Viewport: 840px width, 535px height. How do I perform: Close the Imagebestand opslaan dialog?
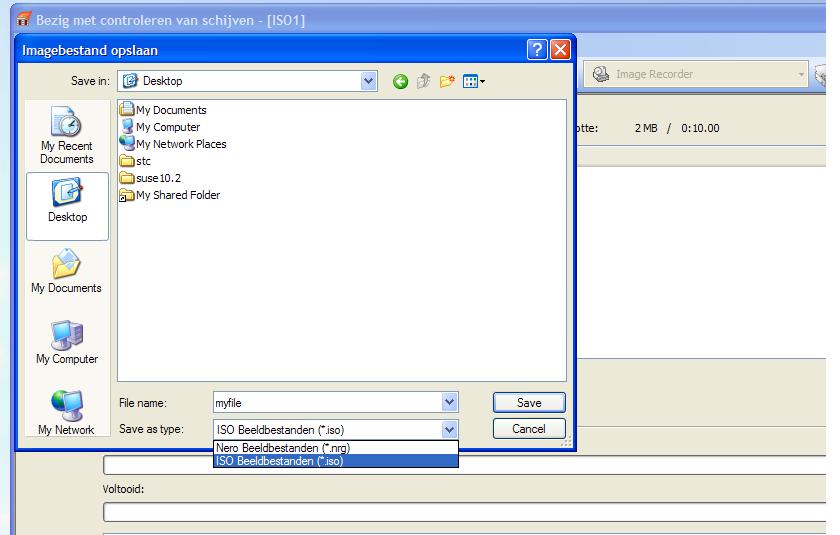(x=560, y=50)
